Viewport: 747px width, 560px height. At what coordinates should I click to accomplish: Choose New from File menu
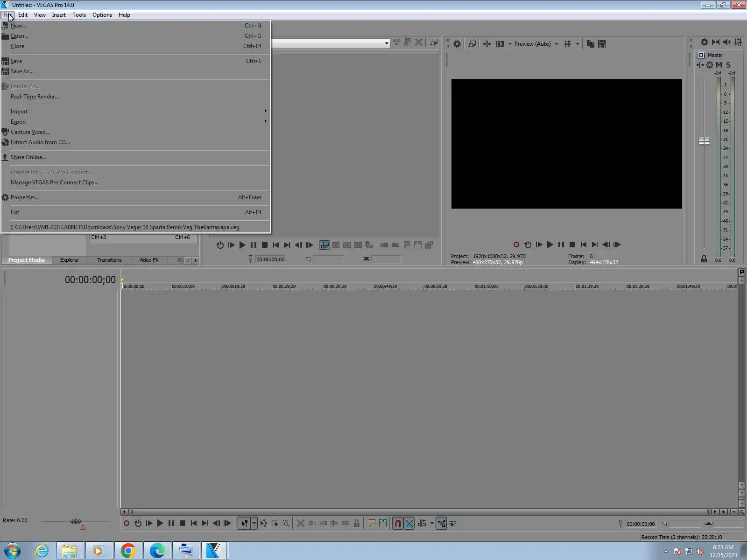click(x=135, y=26)
